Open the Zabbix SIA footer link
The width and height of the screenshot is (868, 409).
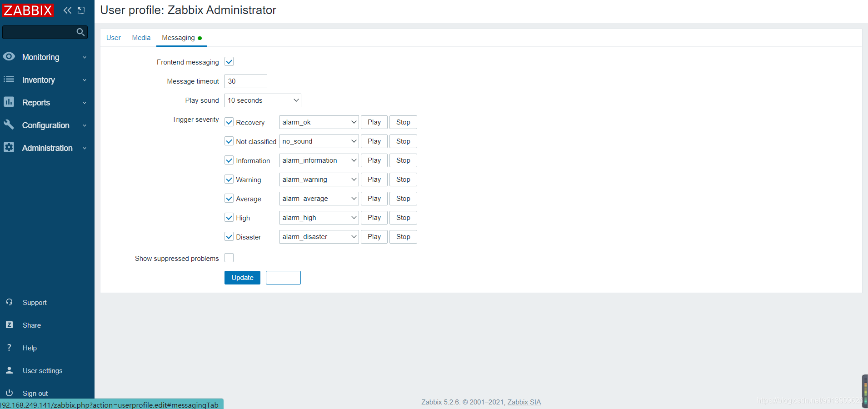[x=524, y=402]
